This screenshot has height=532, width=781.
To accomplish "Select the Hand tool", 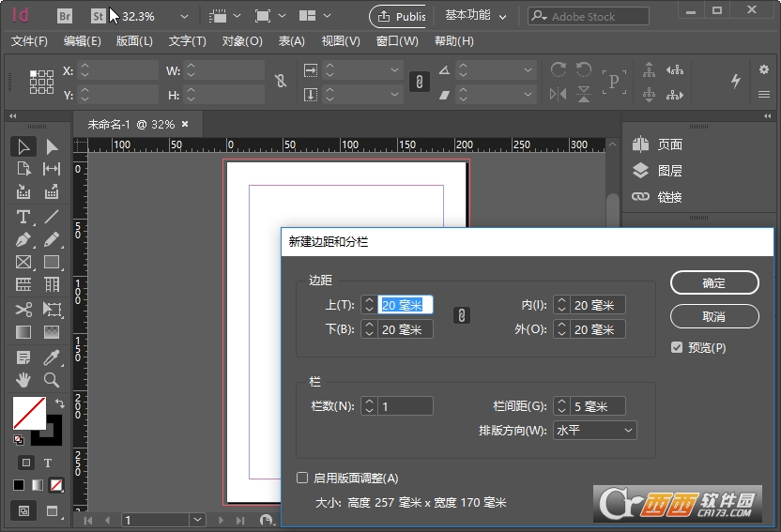I will point(23,380).
